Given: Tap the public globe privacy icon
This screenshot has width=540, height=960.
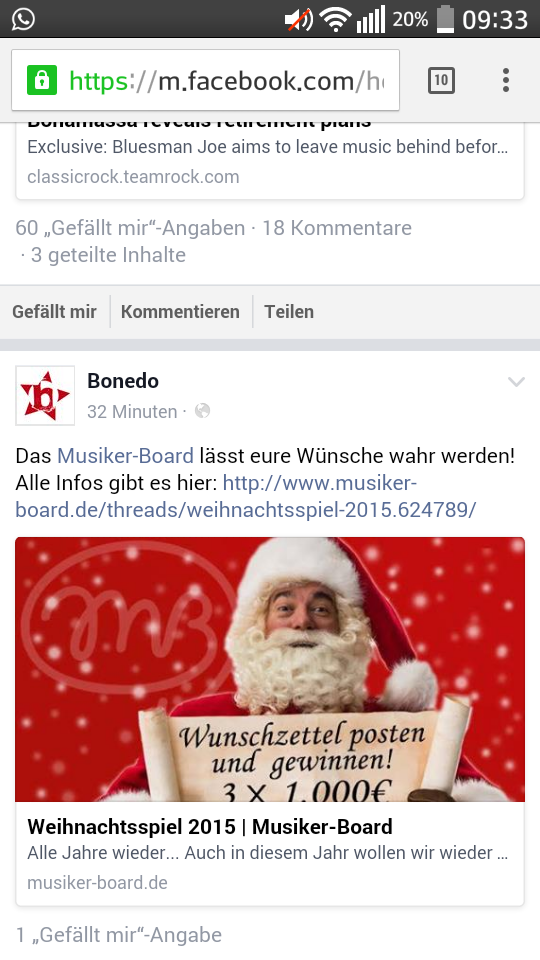Looking at the screenshot, I should click(202, 411).
